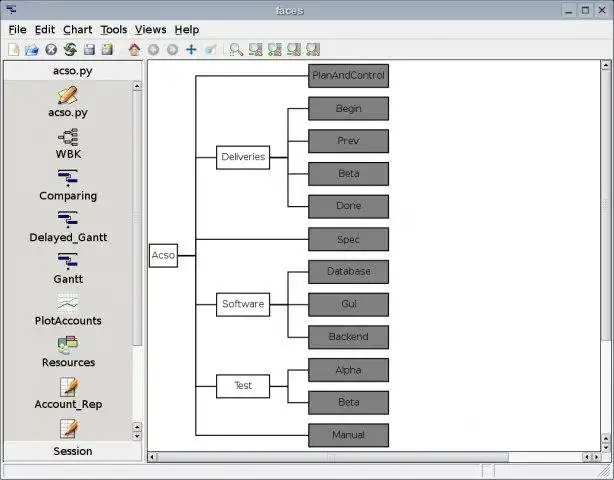Select the Begin task box
The height and width of the screenshot is (480, 614).
[349, 108]
